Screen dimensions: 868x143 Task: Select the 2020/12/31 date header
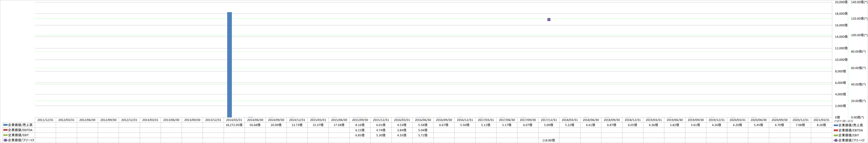(x=801, y=120)
